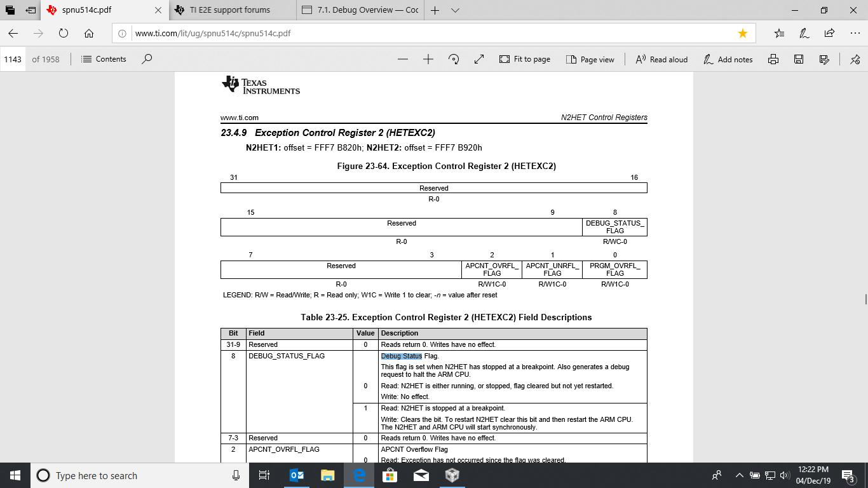Close the spnu514c.pdf tab

(x=159, y=10)
